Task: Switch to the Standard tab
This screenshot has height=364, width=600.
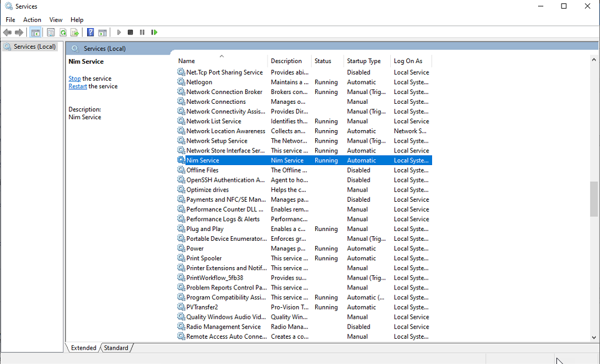Action: (x=116, y=347)
